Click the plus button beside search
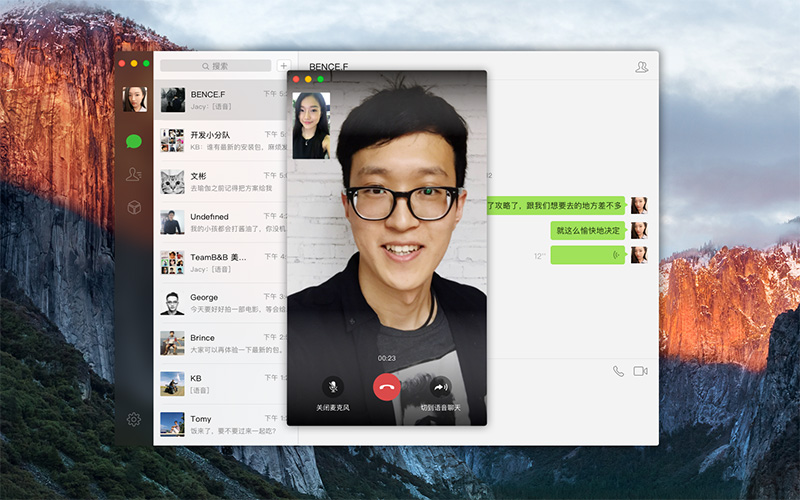 tap(283, 66)
